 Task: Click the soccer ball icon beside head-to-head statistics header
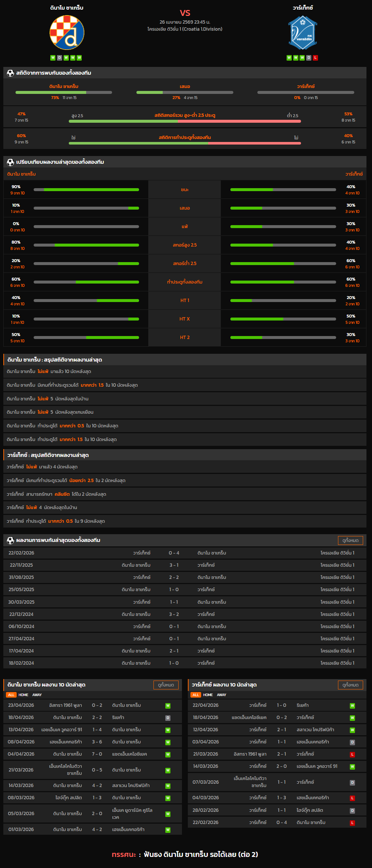point(10,73)
